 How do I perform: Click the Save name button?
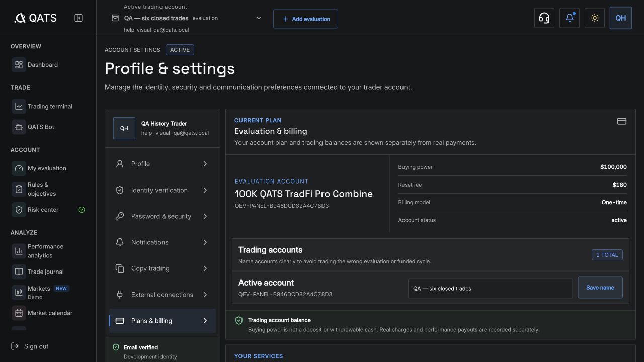pos(600,287)
